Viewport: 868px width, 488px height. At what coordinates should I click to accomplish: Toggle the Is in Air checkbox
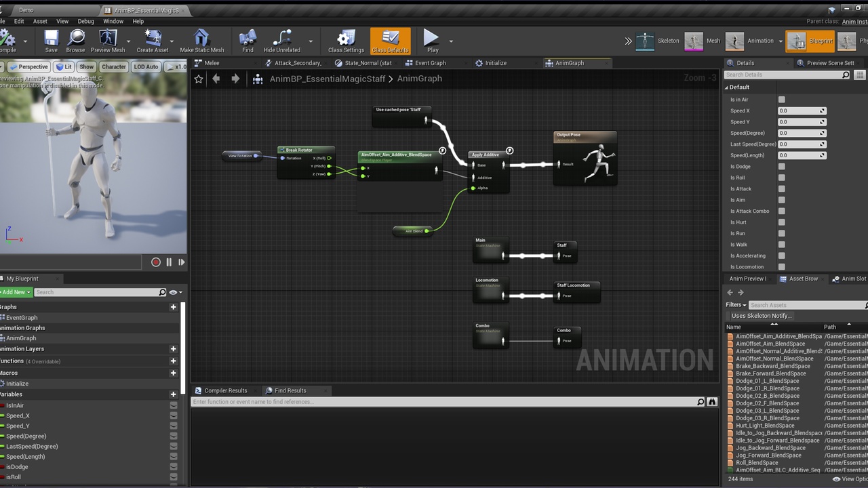click(781, 100)
